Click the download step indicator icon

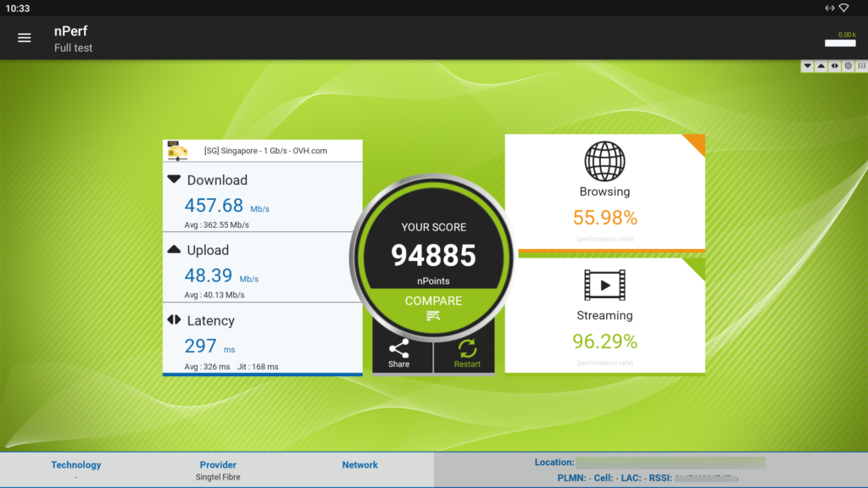pos(808,66)
